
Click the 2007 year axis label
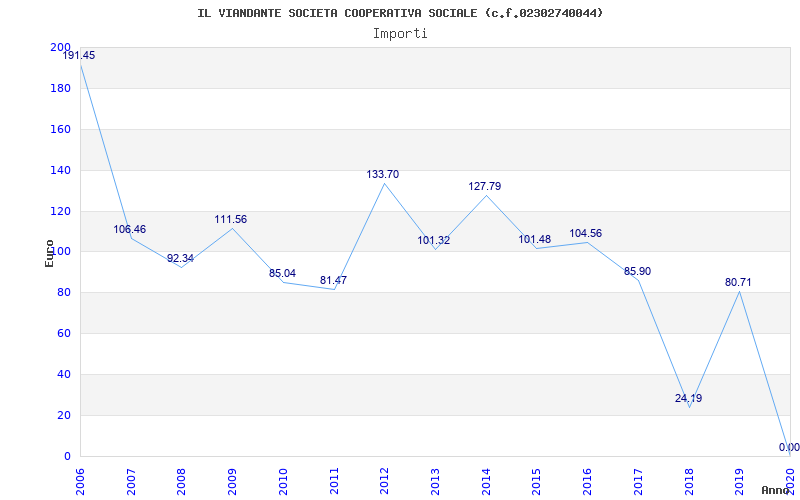pos(132,481)
